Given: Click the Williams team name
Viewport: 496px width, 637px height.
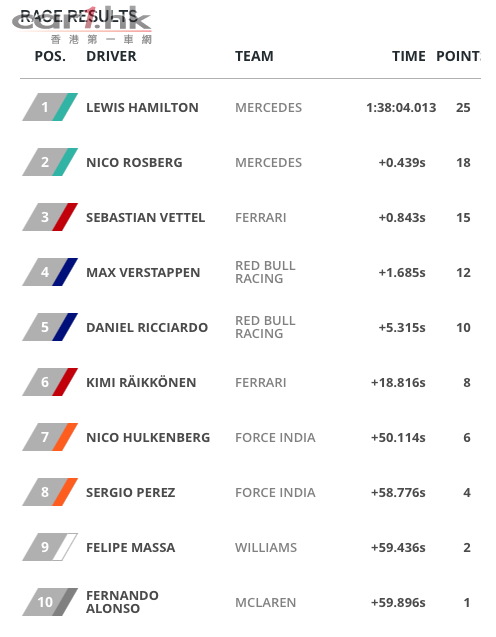Looking at the screenshot, I should click(266, 548).
